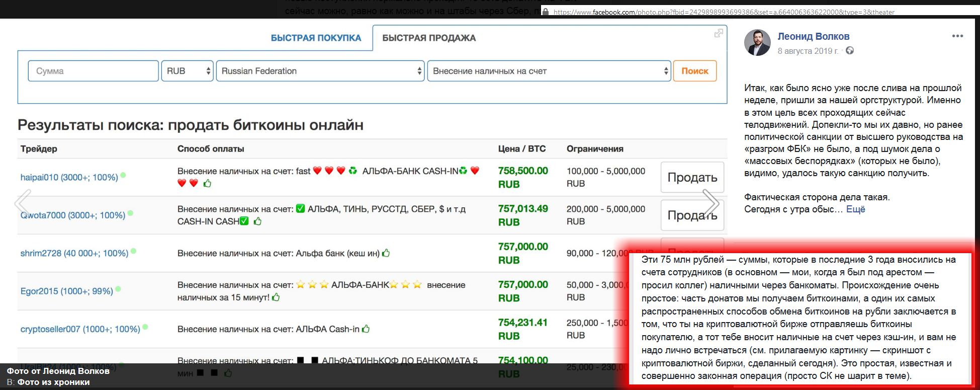Viewport: 980px width, 390px height.
Task: Click online status dot next to Qwota7000
Action: point(130,213)
